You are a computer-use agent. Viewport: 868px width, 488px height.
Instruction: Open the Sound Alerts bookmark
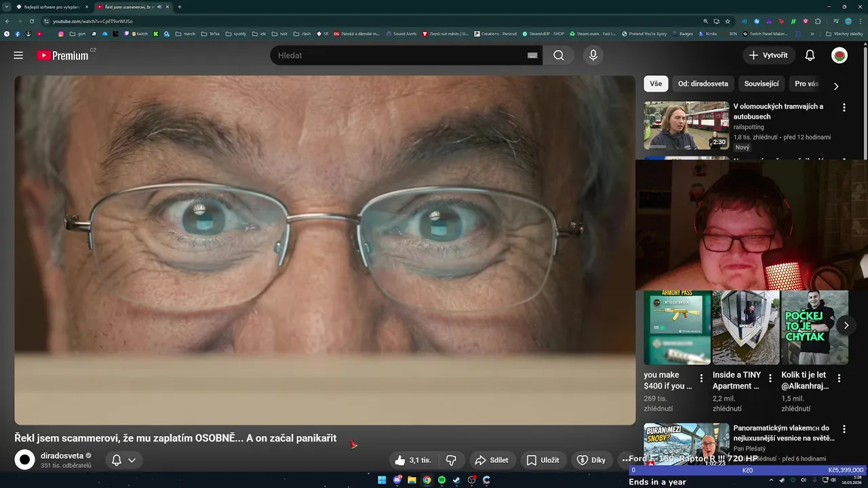click(x=401, y=33)
